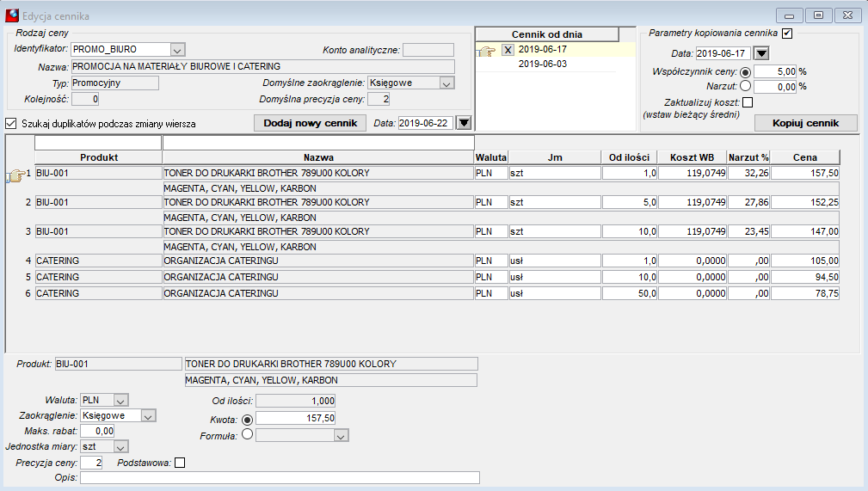
Task: Select the Narzut radio button
Action: tap(745, 86)
